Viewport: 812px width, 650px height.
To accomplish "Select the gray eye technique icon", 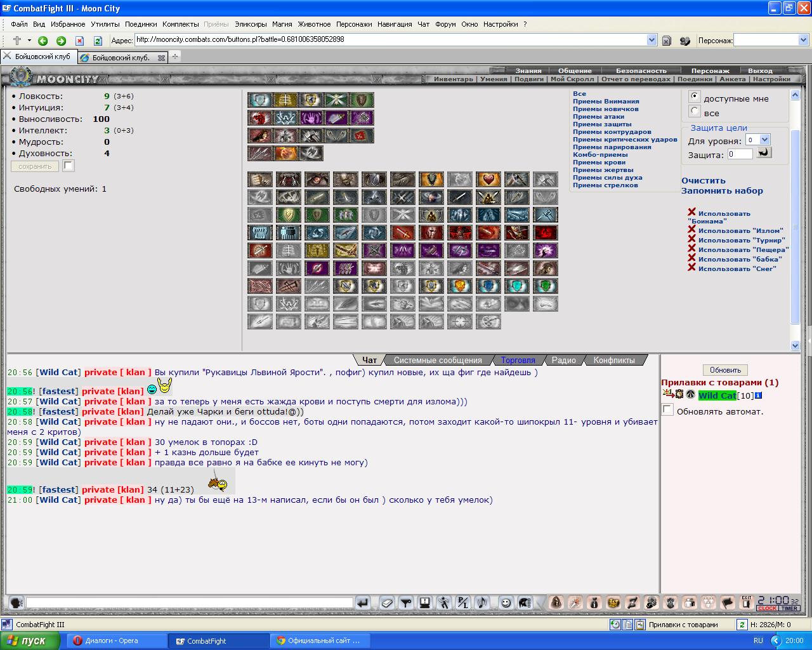I will pos(517,303).
